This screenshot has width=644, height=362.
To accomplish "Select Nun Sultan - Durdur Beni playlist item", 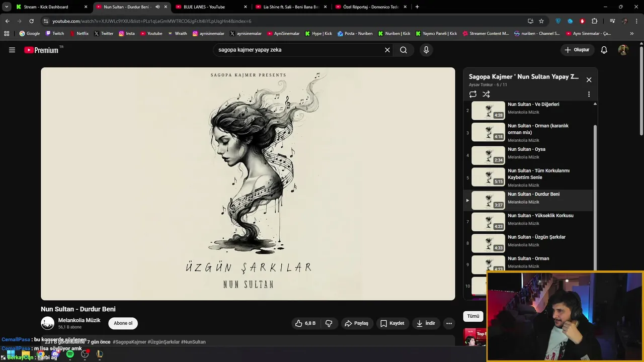I will point(529,200).
